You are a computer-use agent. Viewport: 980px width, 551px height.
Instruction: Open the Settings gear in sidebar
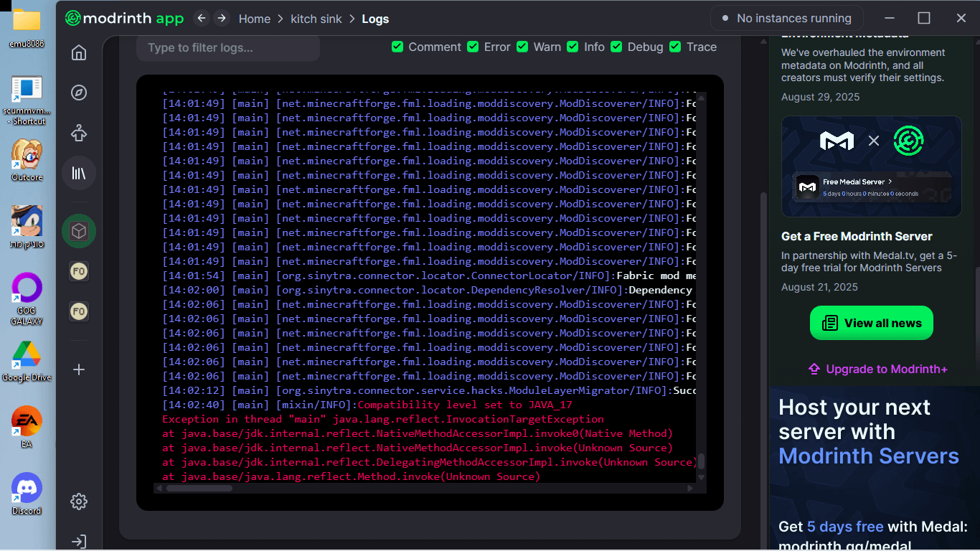coord(79,501)
